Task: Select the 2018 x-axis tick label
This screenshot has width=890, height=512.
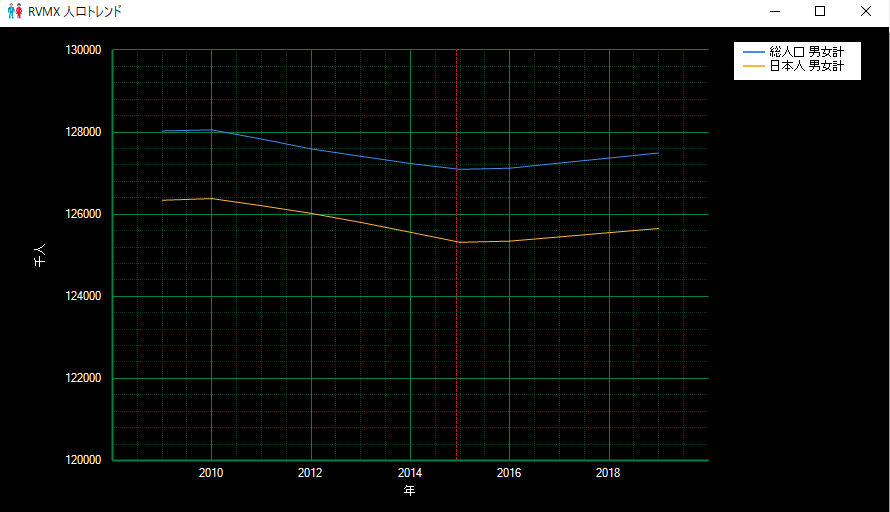Action: (x=608, y=472)
